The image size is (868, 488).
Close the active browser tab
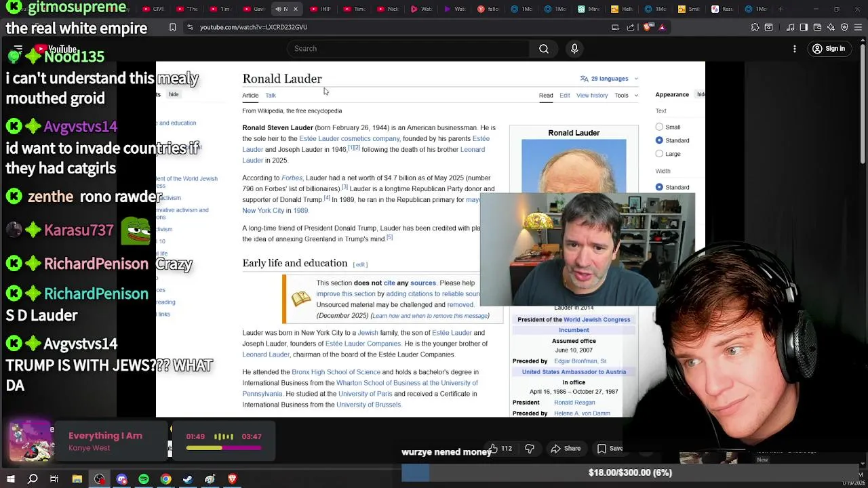point(295,9)
